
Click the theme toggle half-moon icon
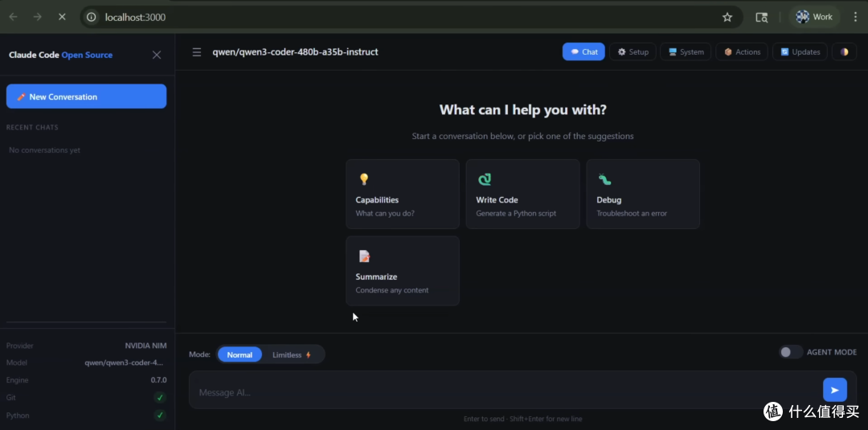[x=844, y=52]
